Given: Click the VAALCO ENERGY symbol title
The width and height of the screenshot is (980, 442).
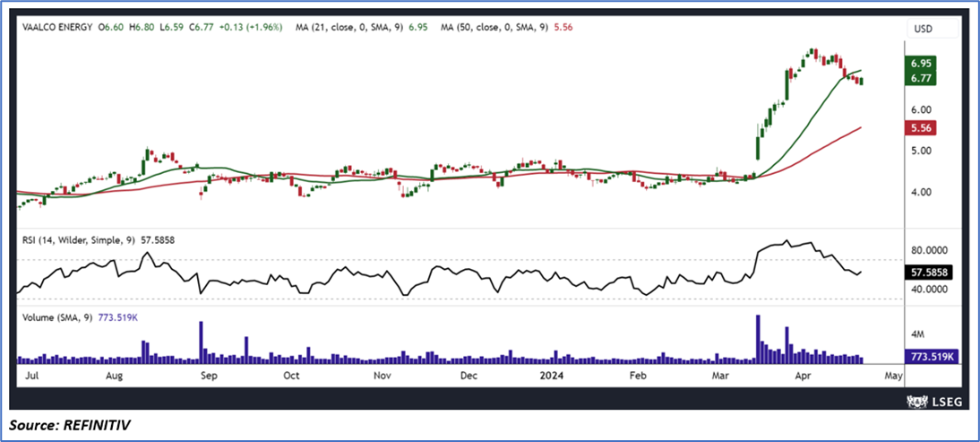Looking at the screenshot, I should [56, 28].
